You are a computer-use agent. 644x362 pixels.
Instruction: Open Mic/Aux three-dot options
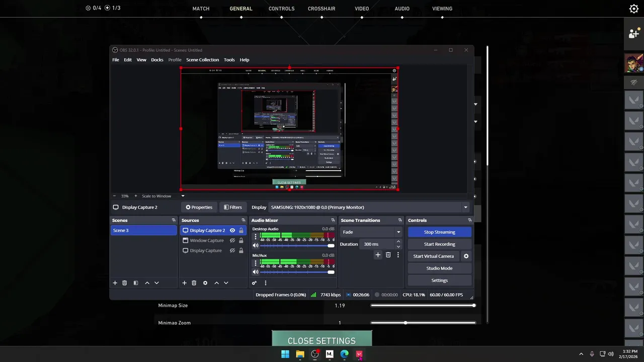tap(255, 263)
